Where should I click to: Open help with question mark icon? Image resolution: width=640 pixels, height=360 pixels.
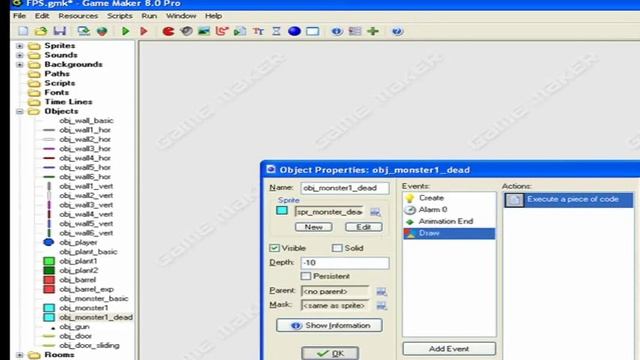397,31
